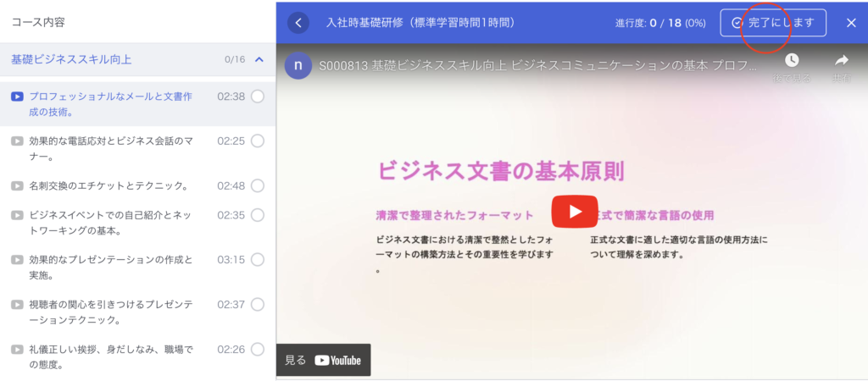Click video icon beside 礼儀正しい挨拶 lesson
Image resolution: width=868 pixels, height=381 pixels.
click(x=17, y=349)
